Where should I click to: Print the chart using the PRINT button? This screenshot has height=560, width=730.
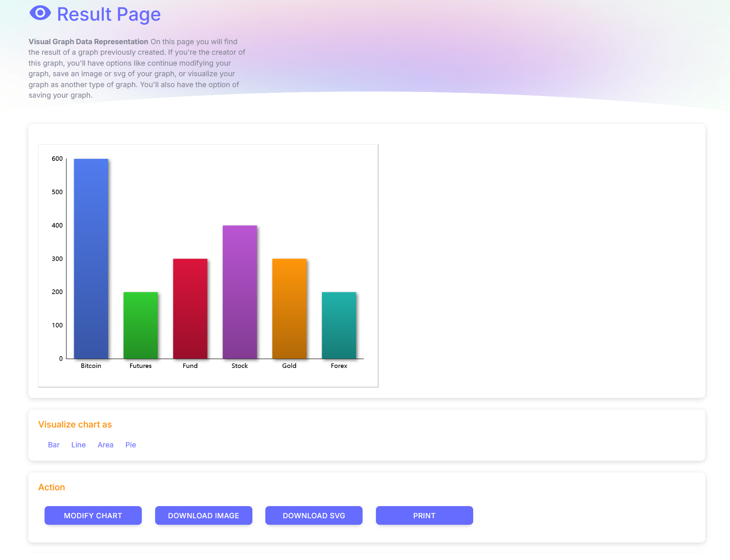(x=424, y=515)
